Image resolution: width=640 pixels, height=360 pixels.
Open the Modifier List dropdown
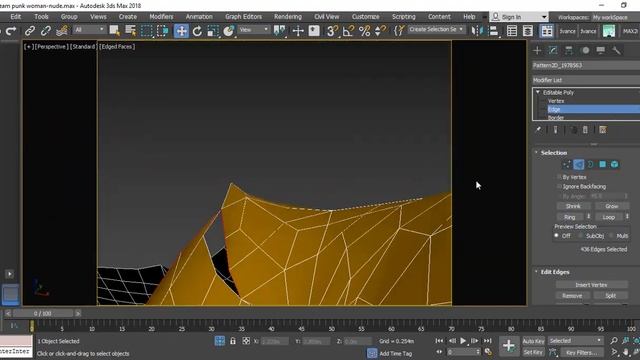(586, 80)
